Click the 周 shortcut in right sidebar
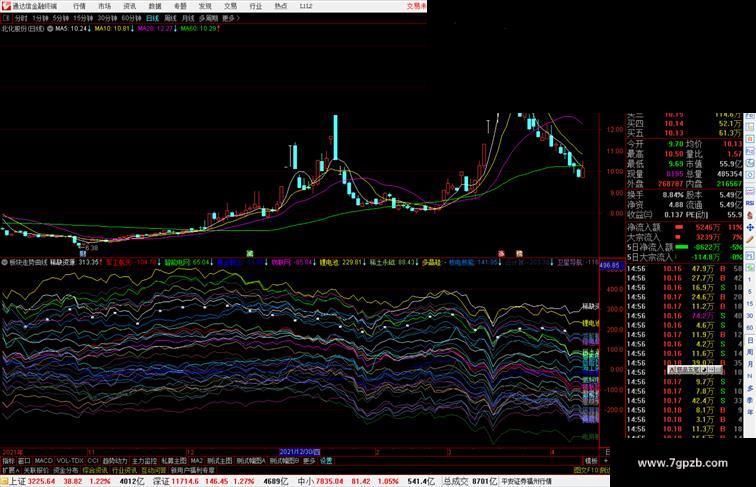This screenshot has height=487, width=756. coord(750,352)
